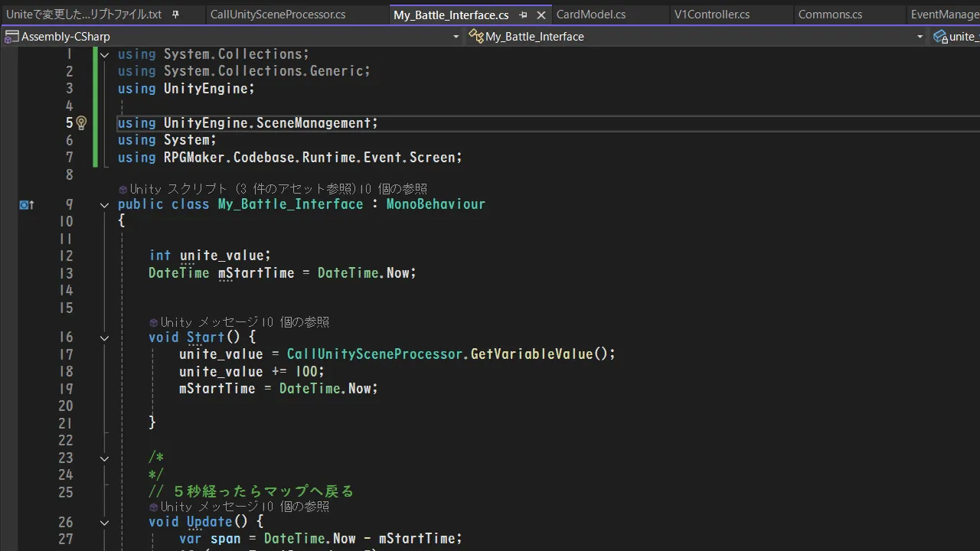Open the Assembly-CSharp project dropdown
Screen dimensions: 980x551
(456, 36)
